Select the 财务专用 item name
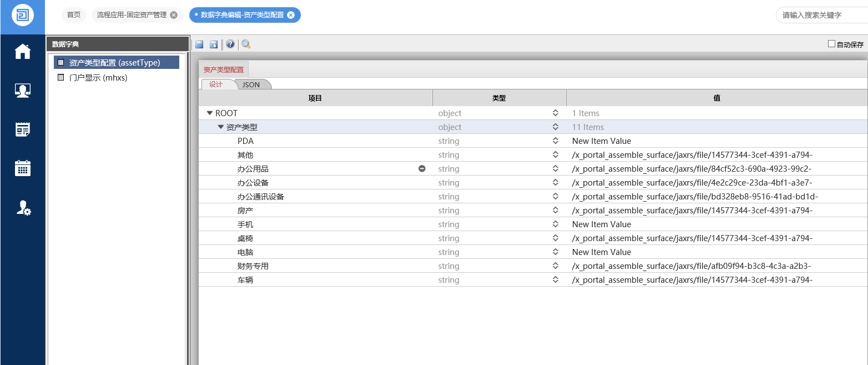 click(253, 266)
